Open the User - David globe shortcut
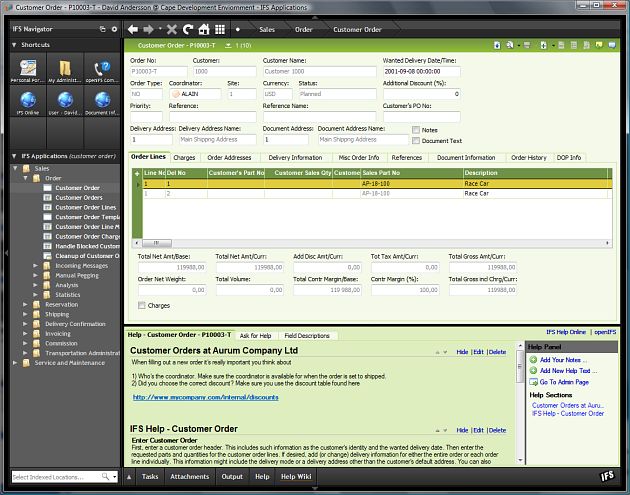 (x=65, y=100)
